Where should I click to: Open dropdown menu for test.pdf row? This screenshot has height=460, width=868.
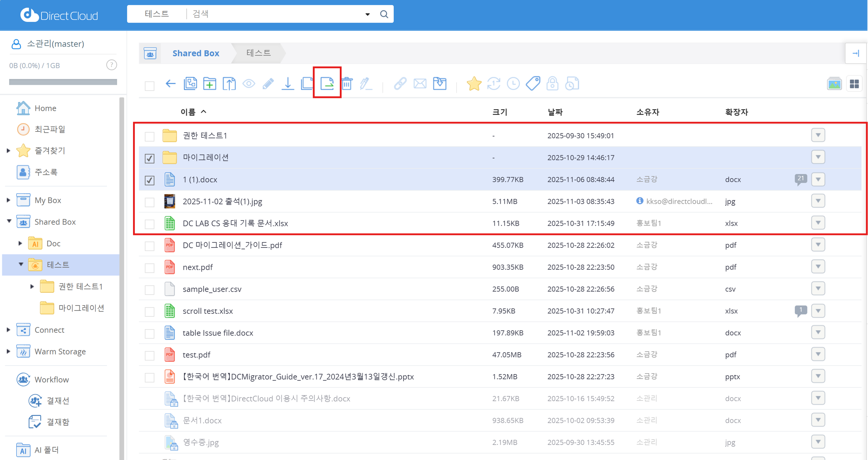coord(818,354)
